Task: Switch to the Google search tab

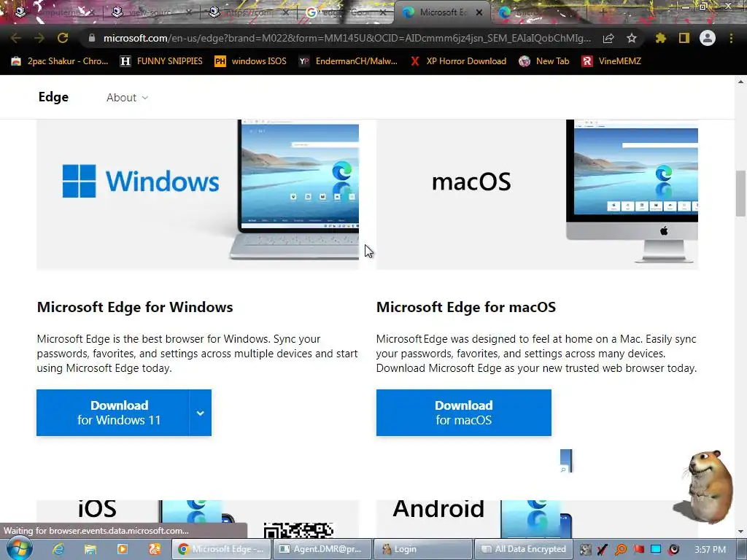Action: (346, 12)
